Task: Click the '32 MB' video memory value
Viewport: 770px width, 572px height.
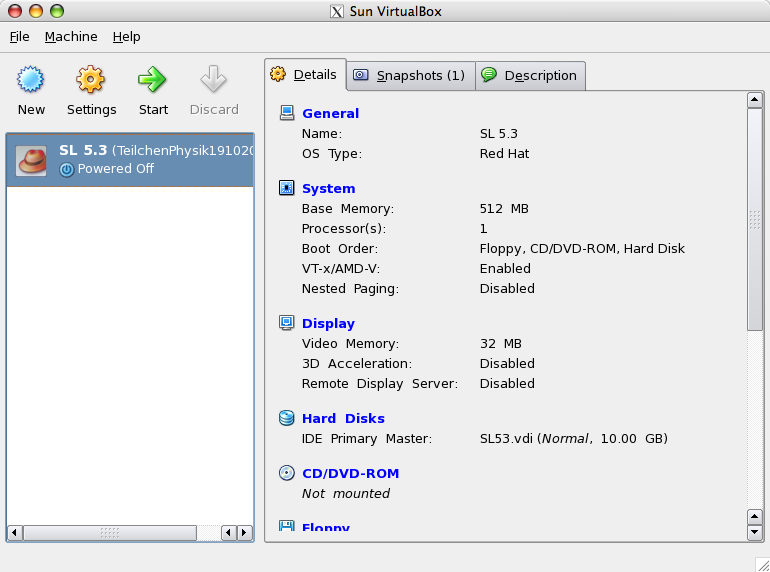Action: (501, 344)
